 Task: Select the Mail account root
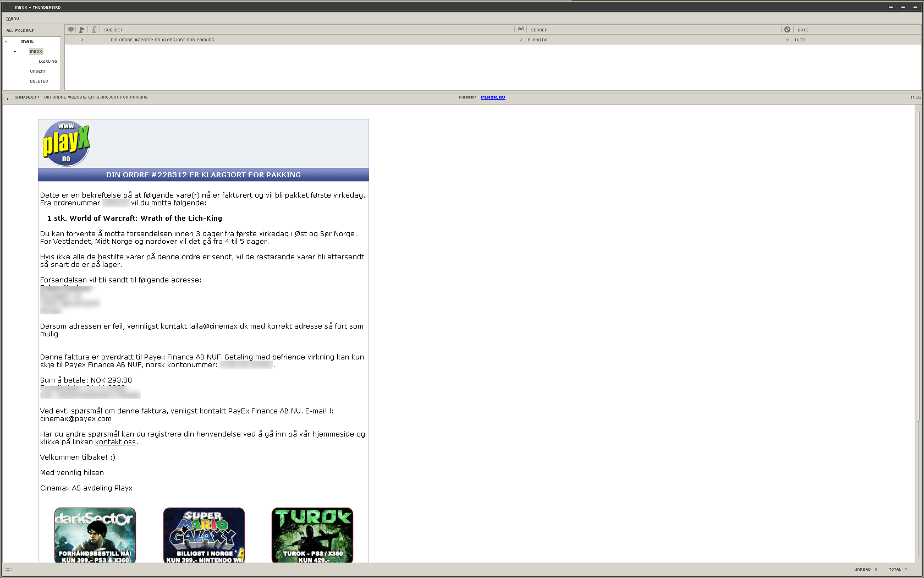pyautogui.click(x=28, y=41)
